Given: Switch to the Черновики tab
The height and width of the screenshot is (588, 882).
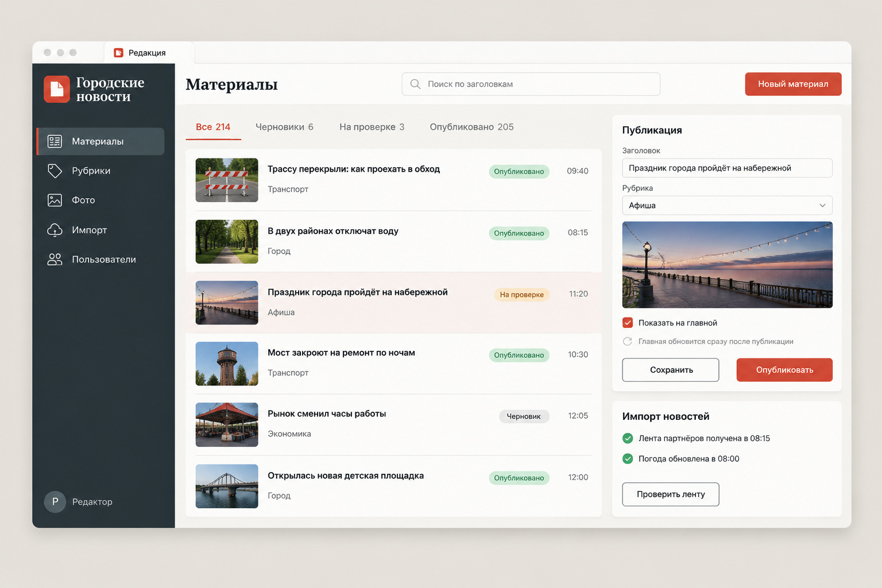Looking at the screenshot, I should (x=284, y=127).
